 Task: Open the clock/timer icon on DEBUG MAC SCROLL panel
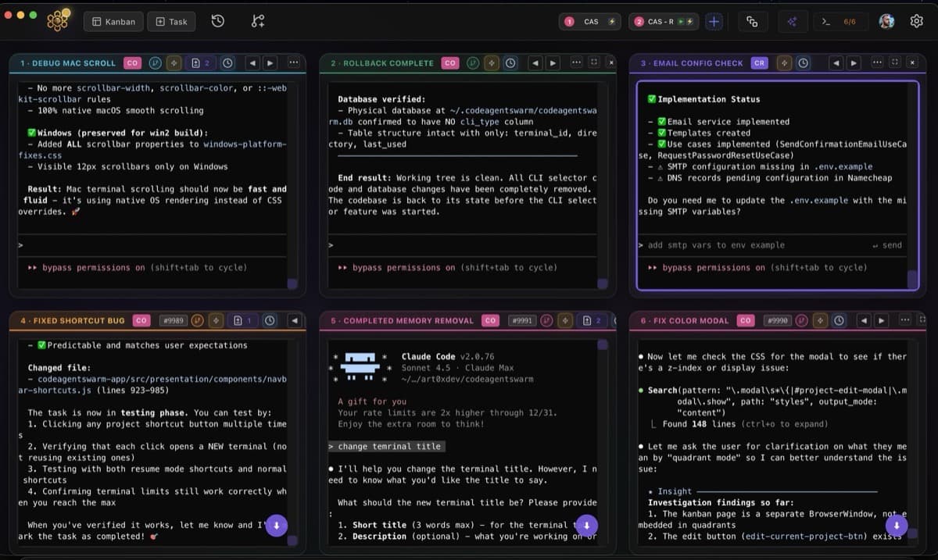(x=227, y=62)
